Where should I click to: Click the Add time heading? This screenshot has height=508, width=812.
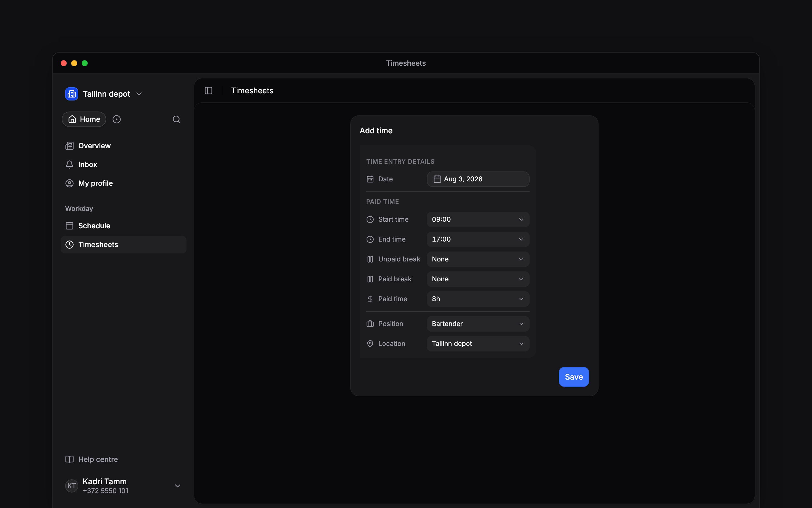pyautogui.click(x=376, y=131)
